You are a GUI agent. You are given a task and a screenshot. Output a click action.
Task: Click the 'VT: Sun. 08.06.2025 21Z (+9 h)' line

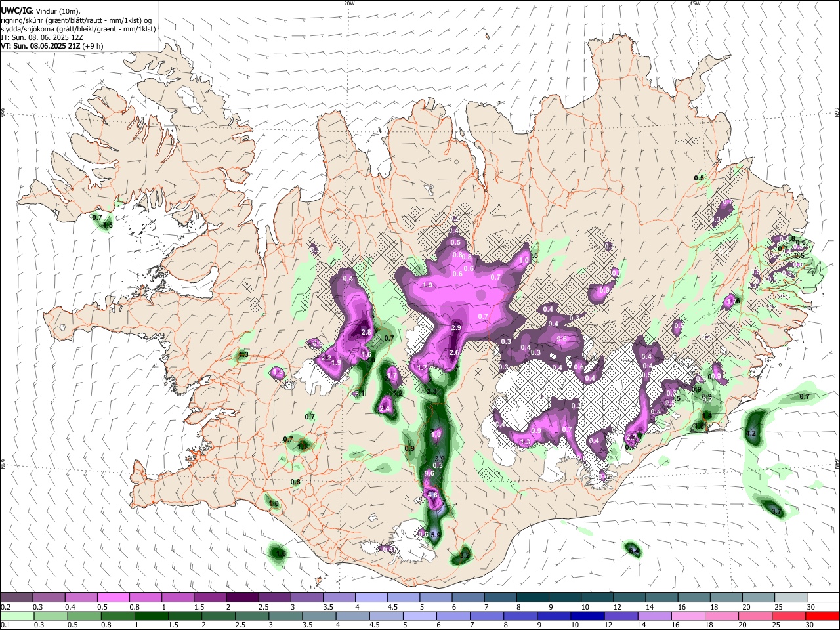pos(52,46)
